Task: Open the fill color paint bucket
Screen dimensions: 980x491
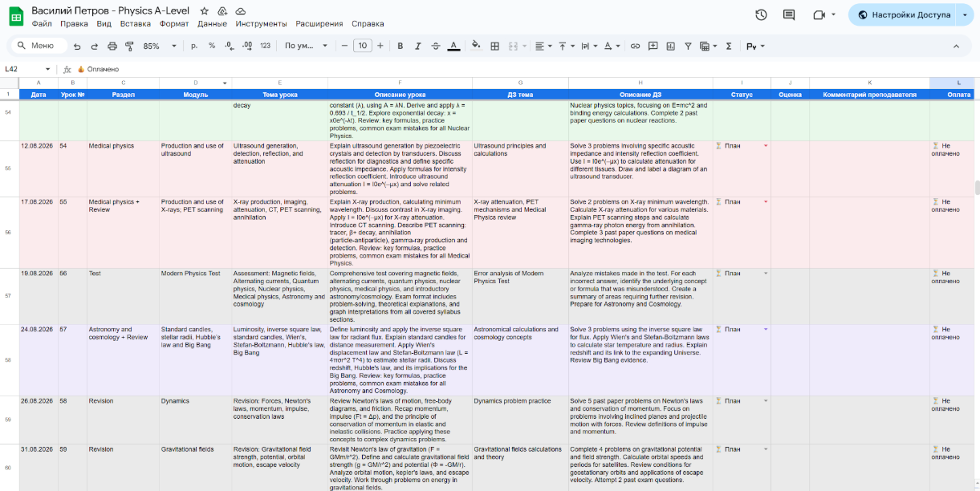Action: (x=475, y=46)
